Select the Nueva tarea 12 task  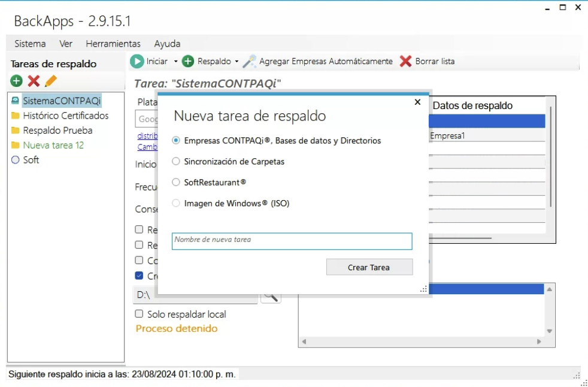53,145
